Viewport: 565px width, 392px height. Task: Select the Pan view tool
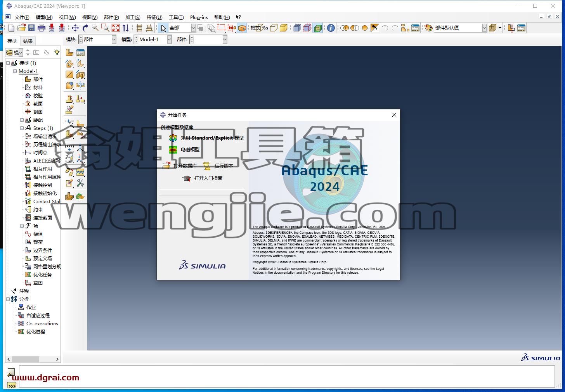pos(75,28)
